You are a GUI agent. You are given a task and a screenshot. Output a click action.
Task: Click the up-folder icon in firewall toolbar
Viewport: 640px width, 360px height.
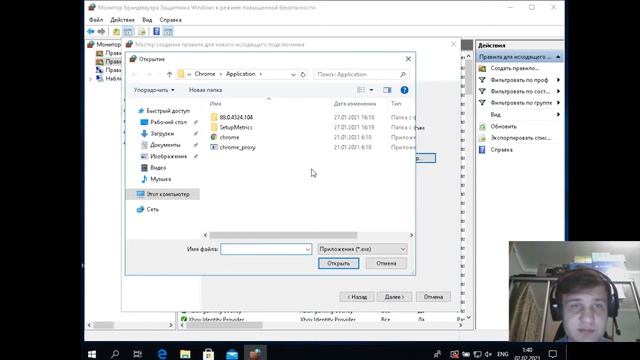(116, 31)
